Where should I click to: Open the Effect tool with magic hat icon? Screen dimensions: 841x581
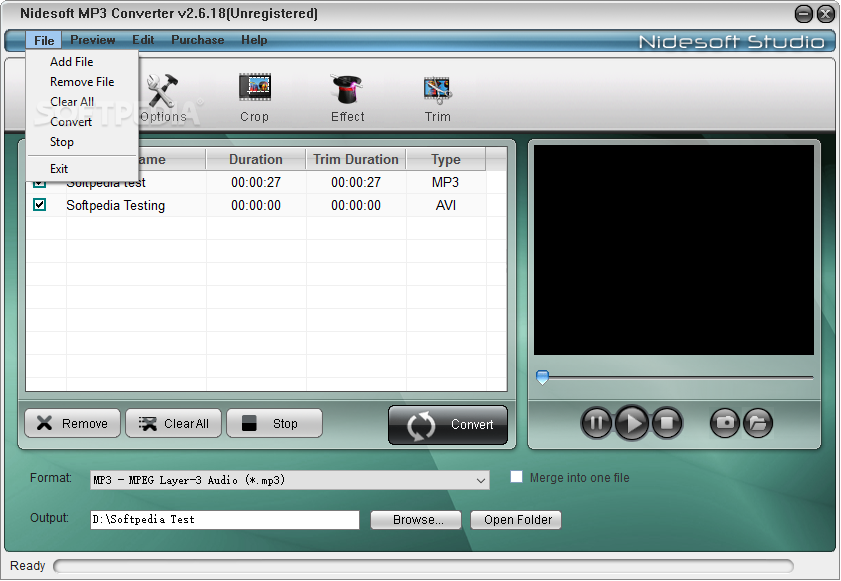tap(347, 98)
